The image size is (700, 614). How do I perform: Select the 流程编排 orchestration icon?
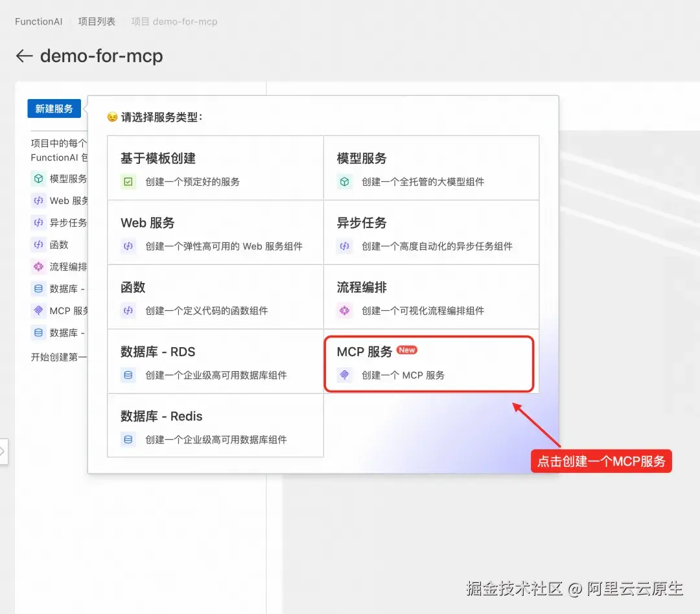(x=344, y=311)
